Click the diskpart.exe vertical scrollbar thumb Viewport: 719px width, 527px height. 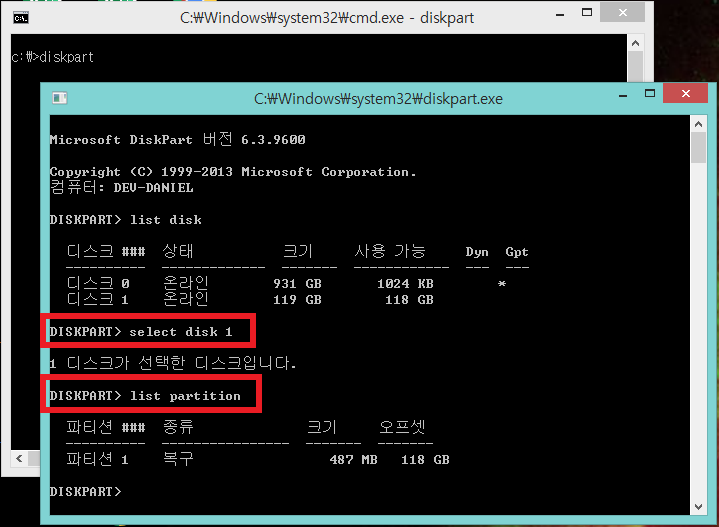pos(698,148)
